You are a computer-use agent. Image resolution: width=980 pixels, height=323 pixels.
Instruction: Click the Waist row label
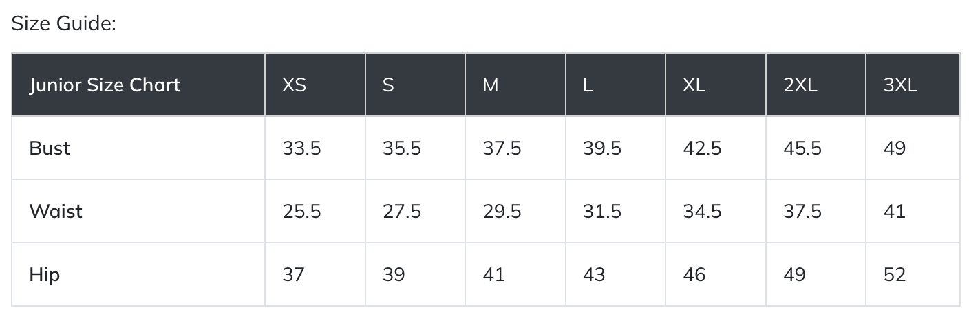[x=56, y=211]
